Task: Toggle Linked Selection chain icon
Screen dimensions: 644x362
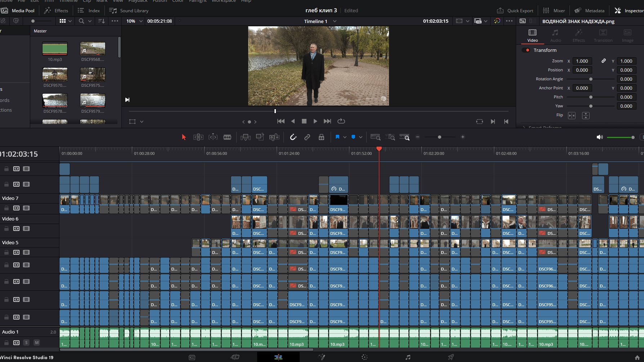Action: coord(307,137)
